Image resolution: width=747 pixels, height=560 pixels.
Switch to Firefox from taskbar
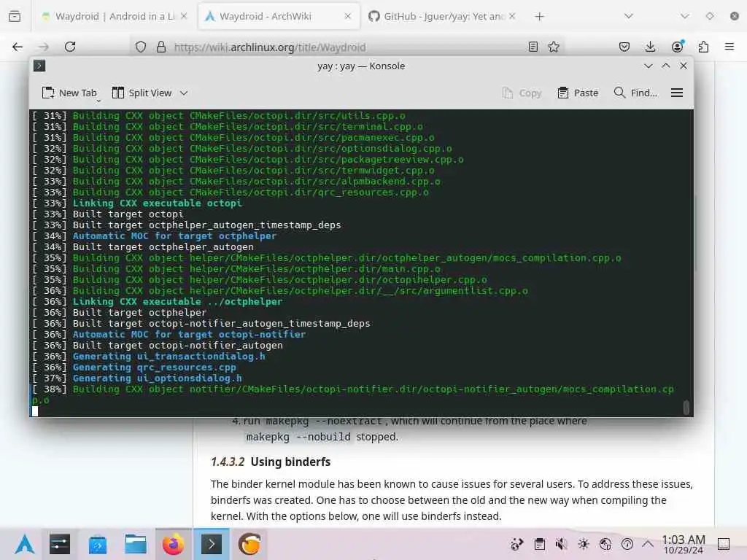[x=173, y=544]
